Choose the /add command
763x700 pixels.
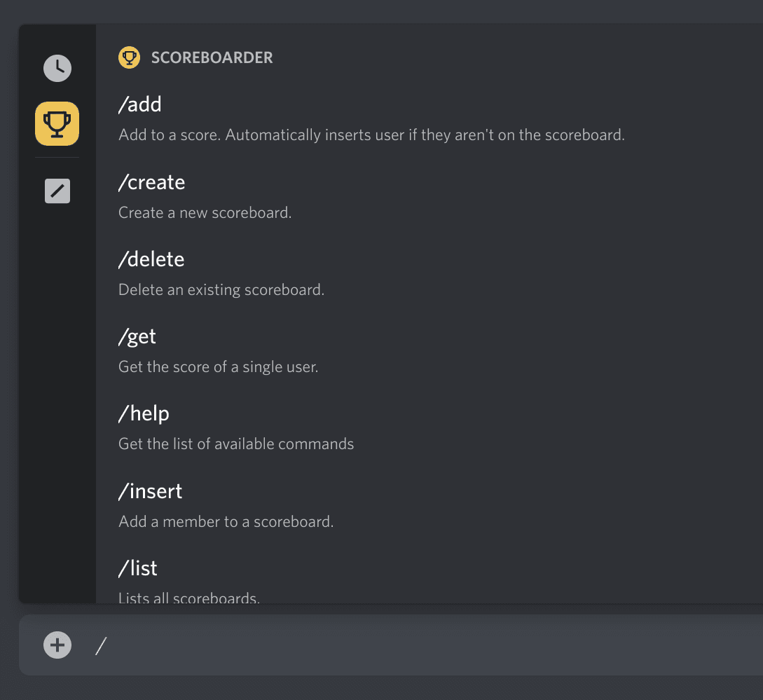140,105
